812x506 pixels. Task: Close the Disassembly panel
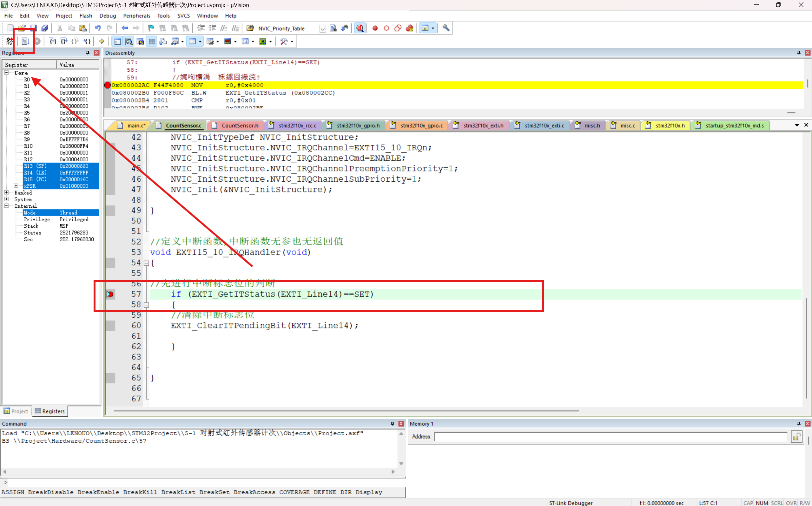coord(808,53)
